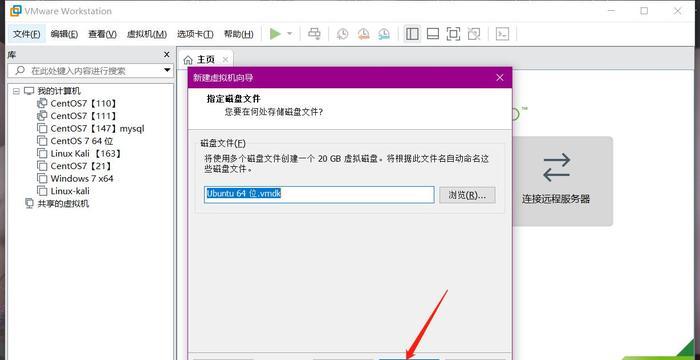
Task: Click the VMware Workstation title bar logo
Action: click(x=15, y=11)
